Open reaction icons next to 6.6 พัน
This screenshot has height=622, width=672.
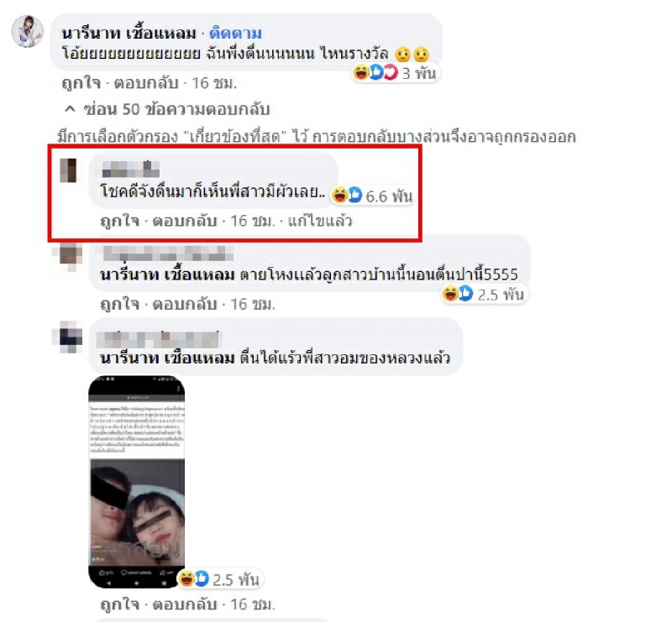(x=347, y=196)
